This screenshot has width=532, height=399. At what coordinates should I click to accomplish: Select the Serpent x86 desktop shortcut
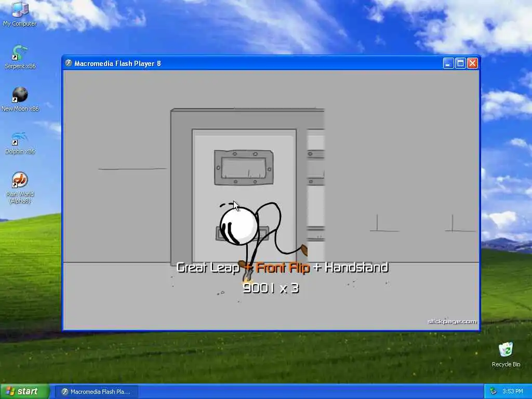click(x=20, y=57)
